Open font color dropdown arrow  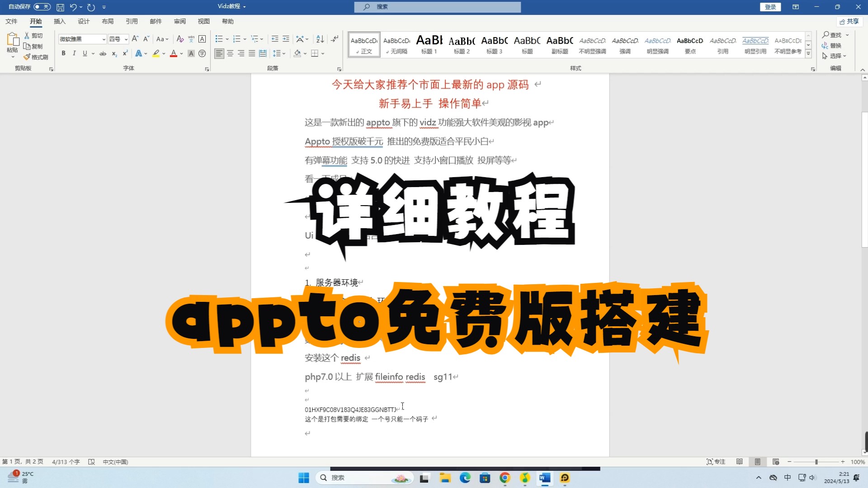(x=181, y=53)
